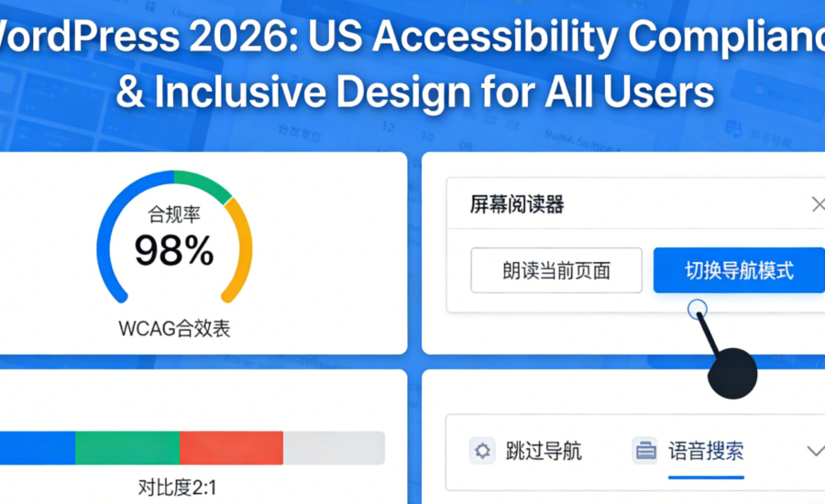Click the gray segment of the contrast bar
This screenshot has width=825, height=504.
click(334, 447)
